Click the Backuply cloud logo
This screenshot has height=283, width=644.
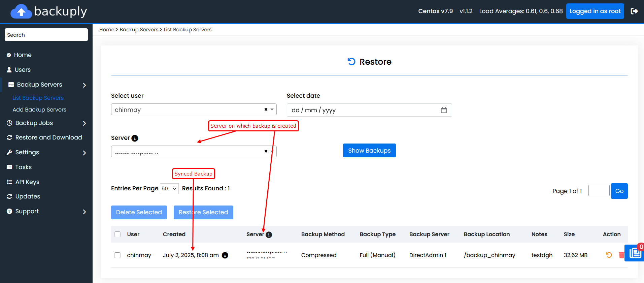[21, 11]
